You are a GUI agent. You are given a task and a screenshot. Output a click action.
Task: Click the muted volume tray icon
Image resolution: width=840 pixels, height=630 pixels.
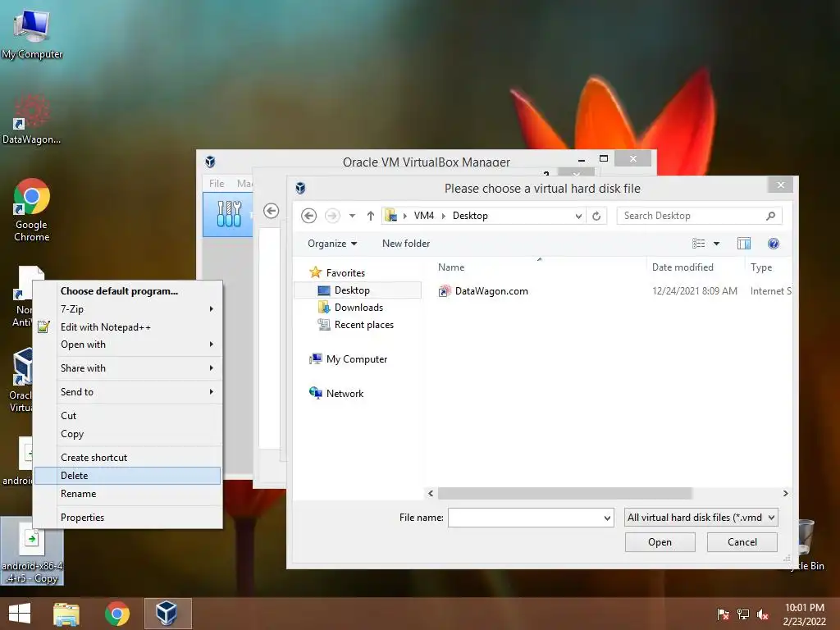click(763, 614)
